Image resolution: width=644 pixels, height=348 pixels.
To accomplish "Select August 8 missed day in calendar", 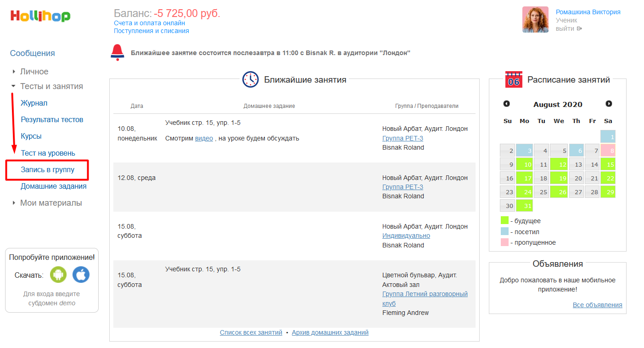I will point(608,150).
